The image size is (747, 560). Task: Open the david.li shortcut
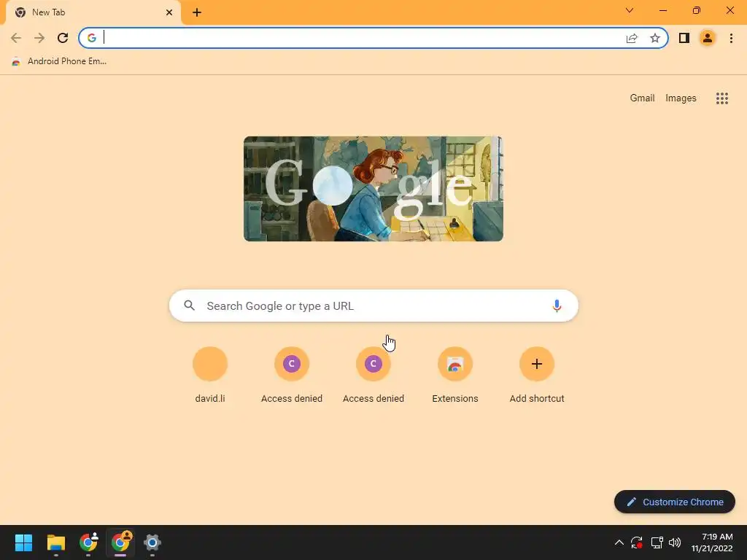point(210,376)
